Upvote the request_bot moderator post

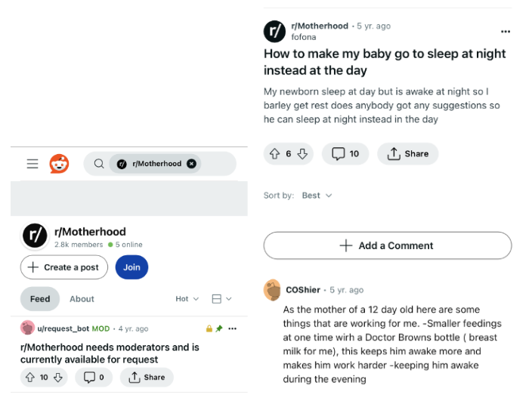coord(30,378)
